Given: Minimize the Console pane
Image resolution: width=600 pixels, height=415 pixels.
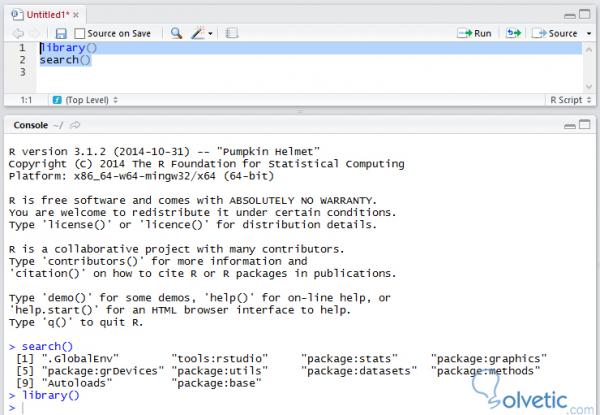Looking at the screenshot, I should pyautogui.click(x=570, y=125).
